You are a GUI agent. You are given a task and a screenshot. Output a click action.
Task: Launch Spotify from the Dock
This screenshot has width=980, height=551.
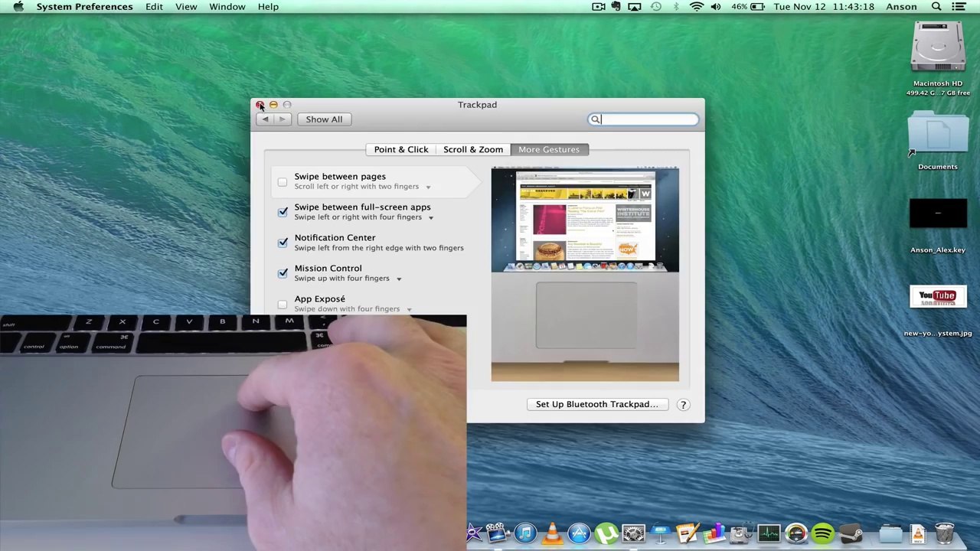point(823,533)
